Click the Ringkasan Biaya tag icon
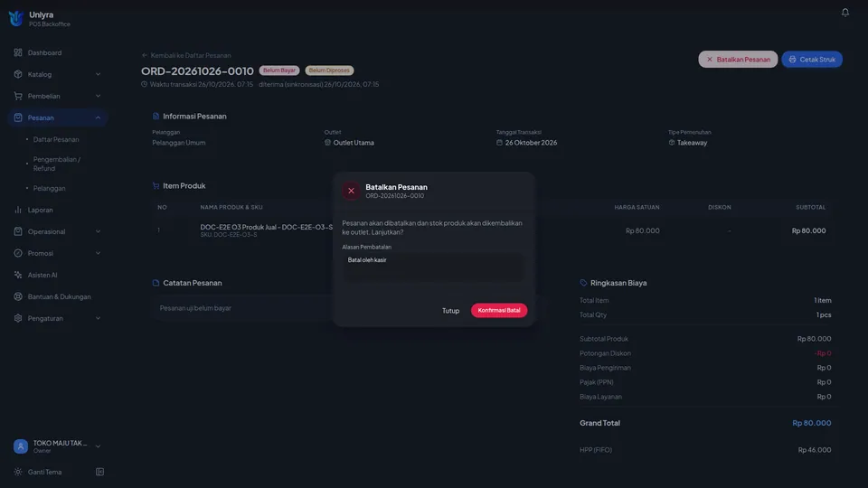 [x=583, y=283]
